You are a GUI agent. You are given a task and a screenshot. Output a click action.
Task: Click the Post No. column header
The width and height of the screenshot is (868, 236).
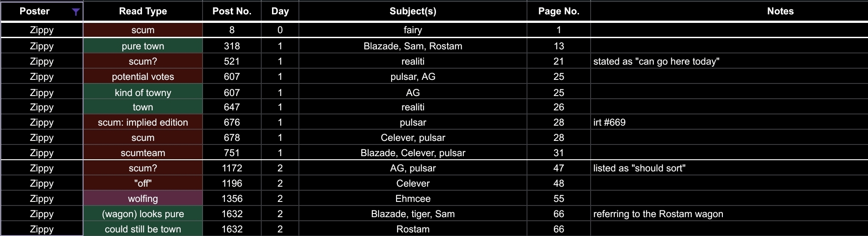coord(232,11)
